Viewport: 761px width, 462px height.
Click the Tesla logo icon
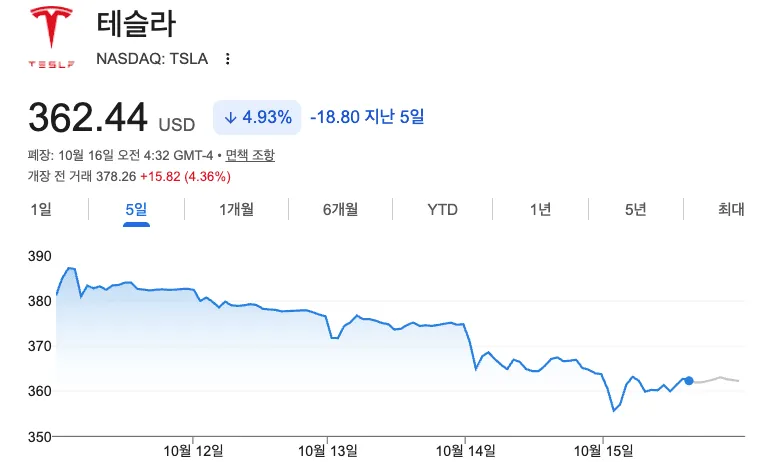(x=51, y=37)
